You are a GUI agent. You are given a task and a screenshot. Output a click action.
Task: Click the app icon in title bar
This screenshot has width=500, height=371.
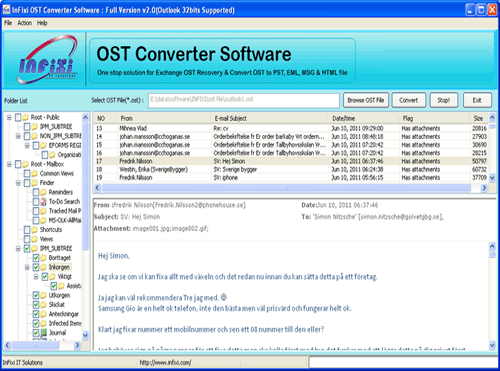click(x=6, y=10)
